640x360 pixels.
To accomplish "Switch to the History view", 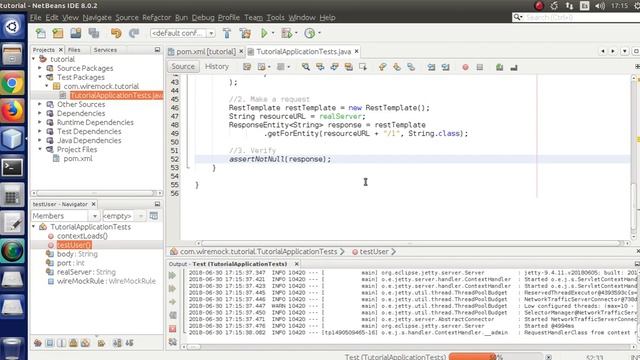I will pyautogui.click(x=216, y=67).
